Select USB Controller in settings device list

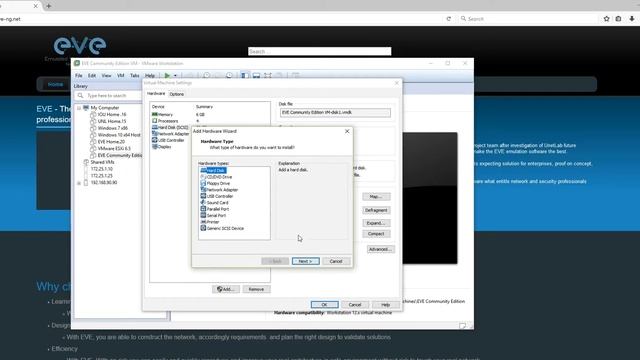[x=168, y=140]
